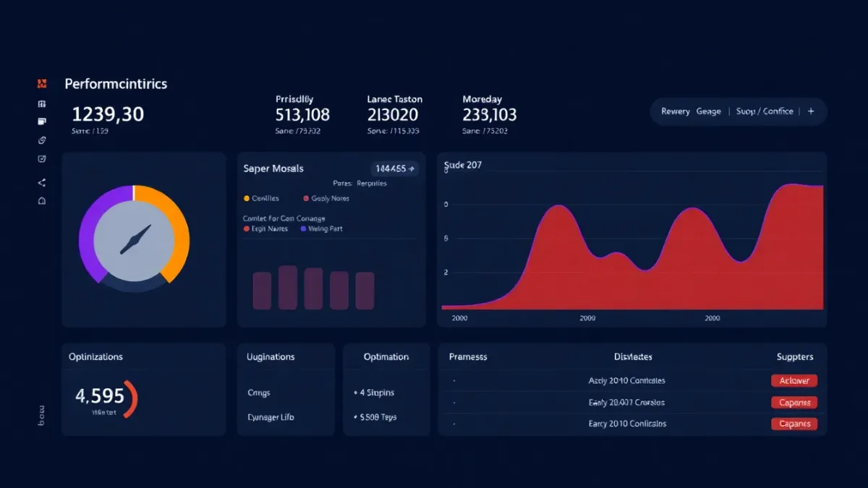868x488 pixels.
Task: Switch to the Rewery tab
Action: (675, 111)
